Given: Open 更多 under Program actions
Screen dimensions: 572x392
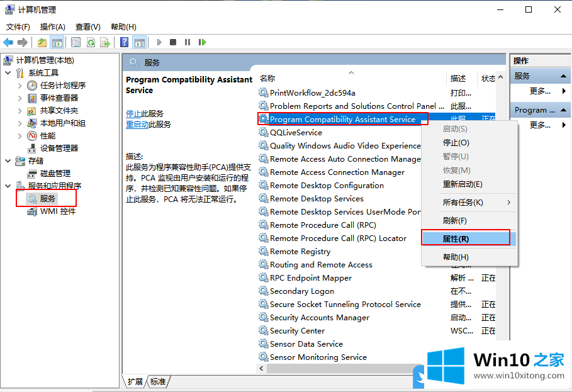Looking at the screenshot, I should (541, 125).
